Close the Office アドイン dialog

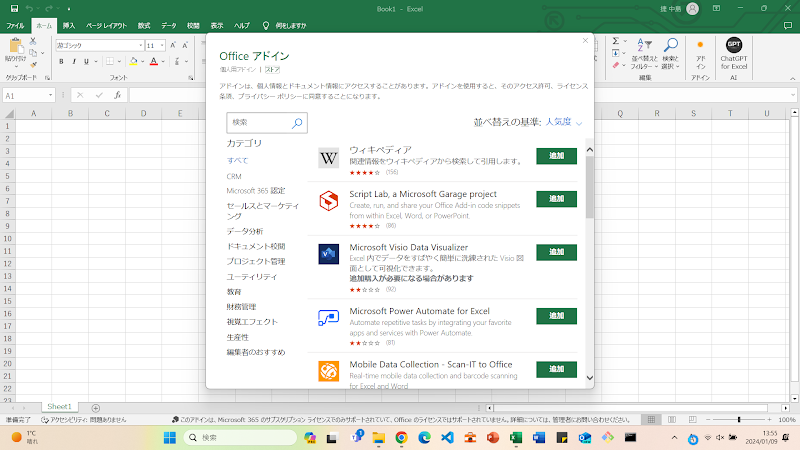(585, 41)
